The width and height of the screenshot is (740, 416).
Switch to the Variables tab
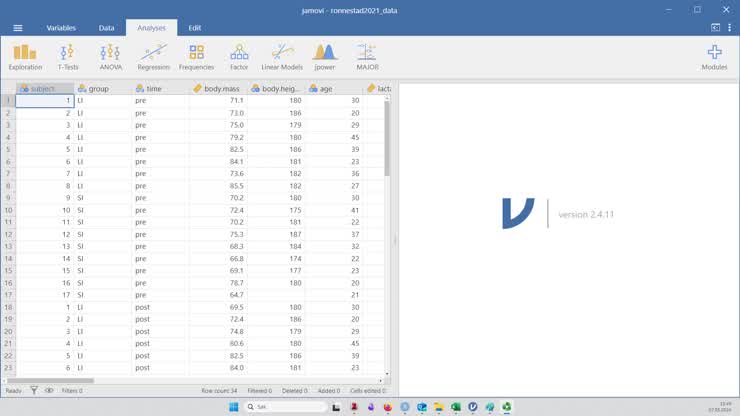[x=61, y=28]
